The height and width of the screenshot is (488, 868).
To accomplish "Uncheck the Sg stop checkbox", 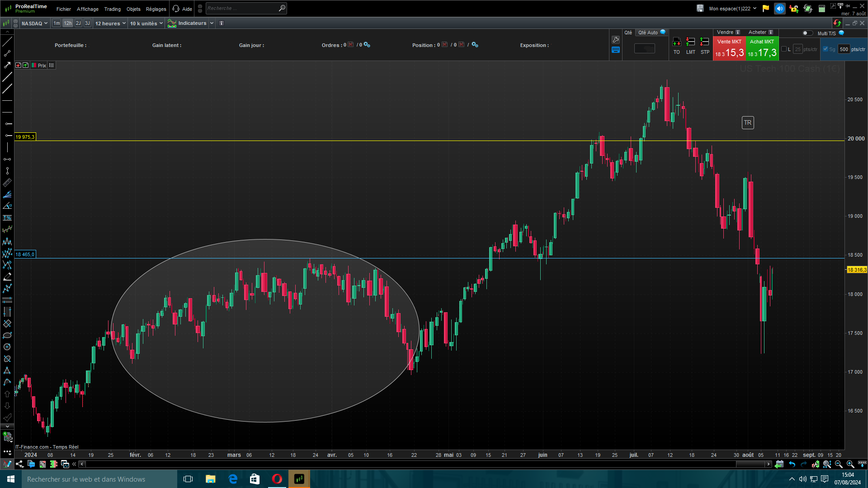I will [x=826, y=49].
